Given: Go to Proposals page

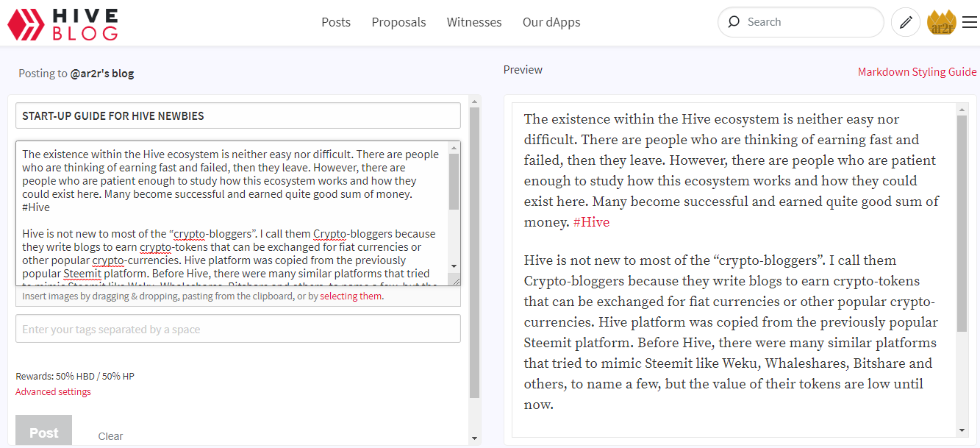Looking at the screenshot, I should click(x=398, y=22).
